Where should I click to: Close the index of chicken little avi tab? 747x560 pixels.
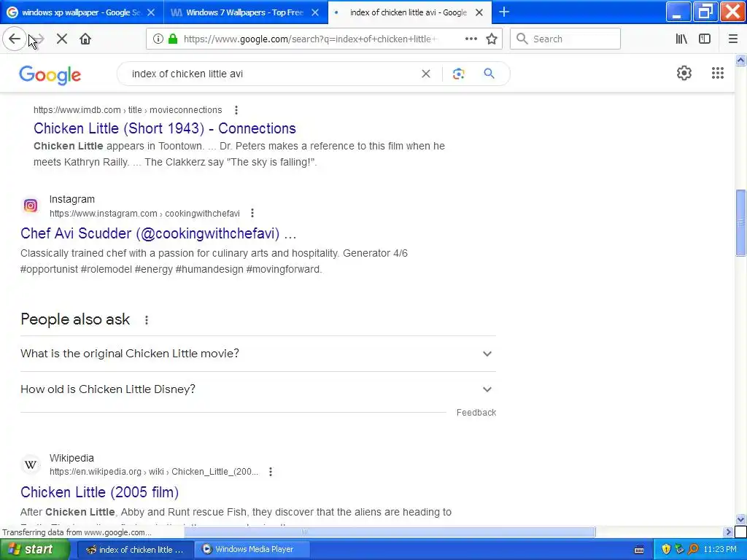click(479, 12)
